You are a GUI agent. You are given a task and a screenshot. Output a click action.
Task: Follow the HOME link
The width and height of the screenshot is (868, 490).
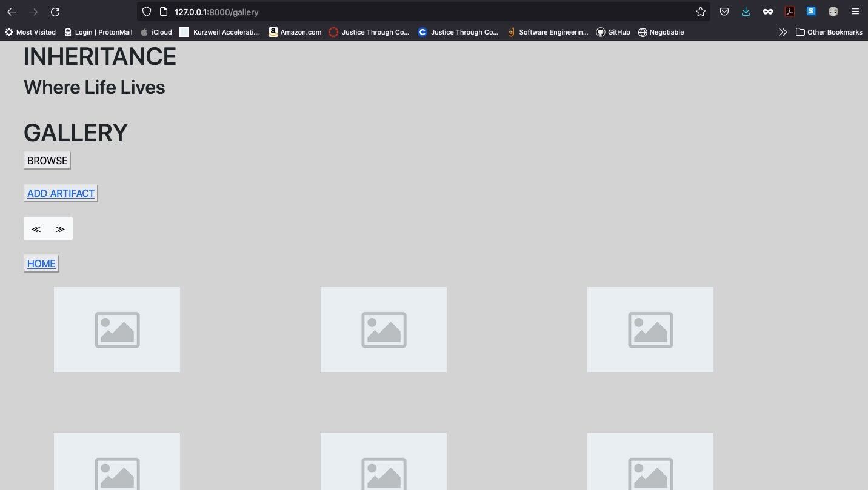[41, 263]
